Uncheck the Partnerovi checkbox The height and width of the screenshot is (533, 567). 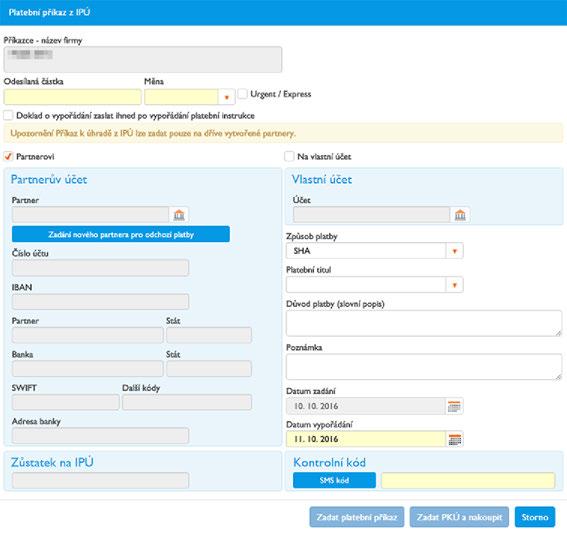[8, 156]
